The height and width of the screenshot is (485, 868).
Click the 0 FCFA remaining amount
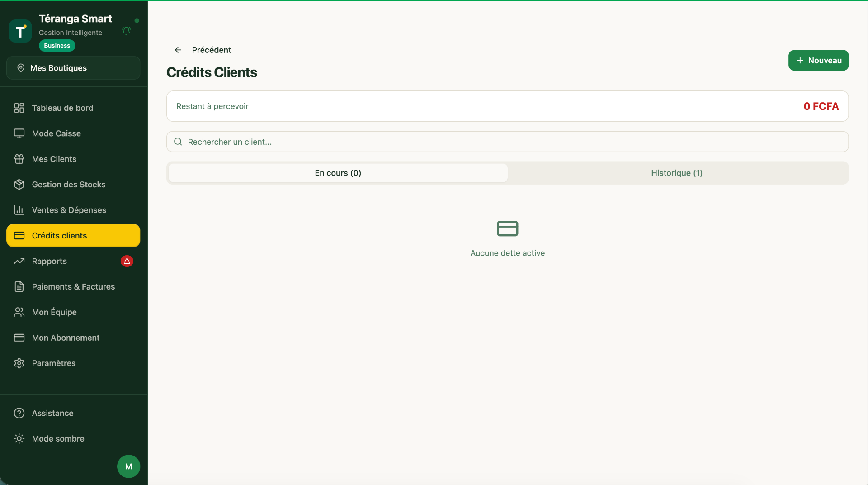tap(821, 106)
